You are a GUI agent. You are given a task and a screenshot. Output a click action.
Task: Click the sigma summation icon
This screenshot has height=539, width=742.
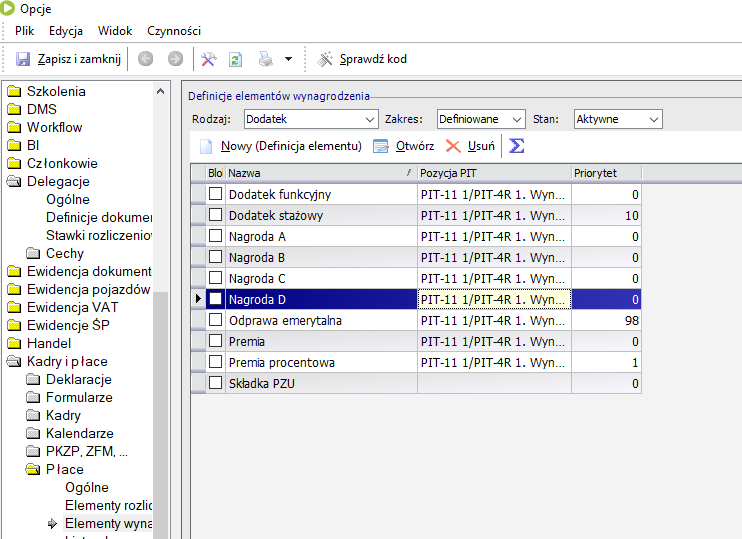pos(516,146)
